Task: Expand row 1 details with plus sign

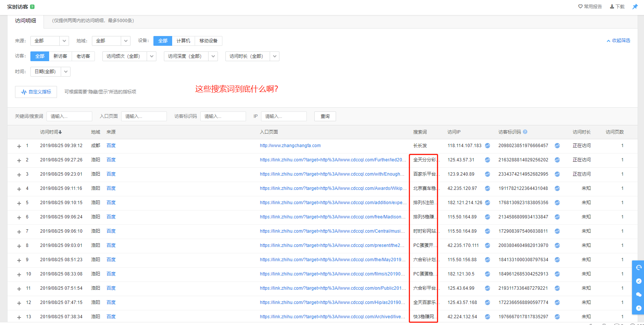Action: click(x=19, y=146)
